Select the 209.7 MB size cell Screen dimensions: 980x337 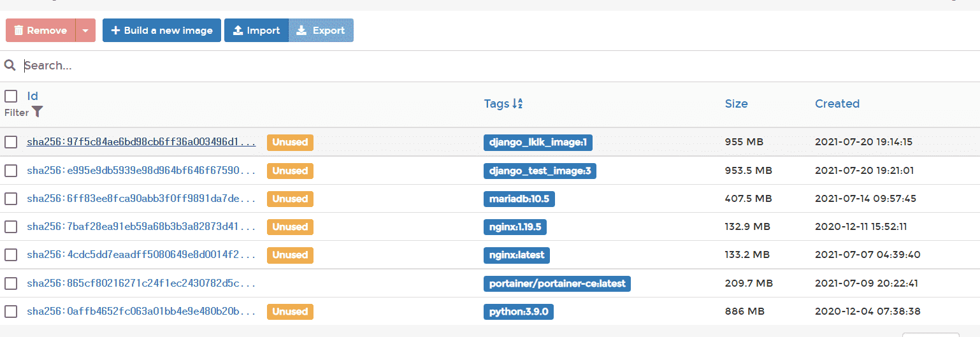749,283
